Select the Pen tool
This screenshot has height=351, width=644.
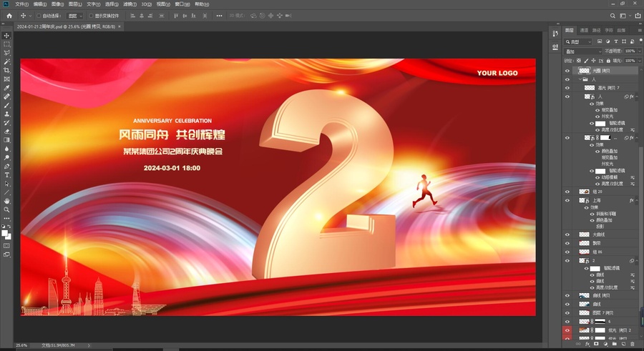6,167
